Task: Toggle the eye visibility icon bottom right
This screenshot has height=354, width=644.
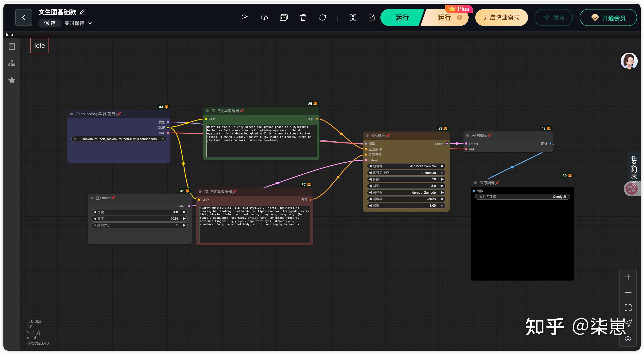Action: coord(628,339)
